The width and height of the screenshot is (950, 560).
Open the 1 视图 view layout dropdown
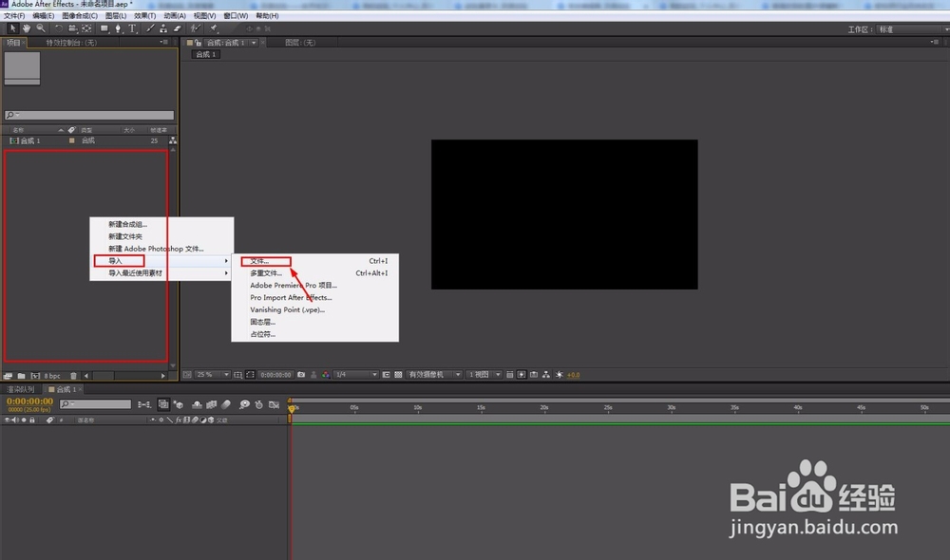(x=484, y=375)
